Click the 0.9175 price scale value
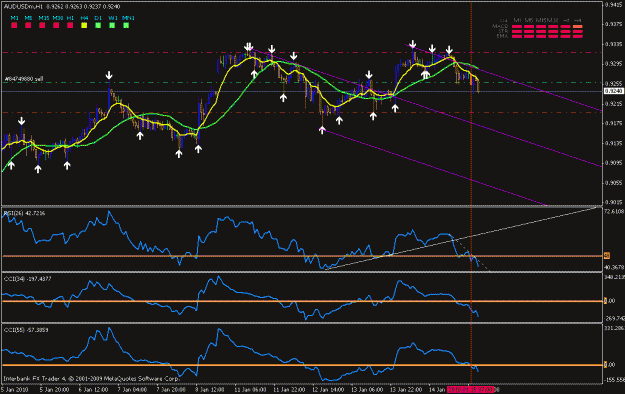 point(614,123)
